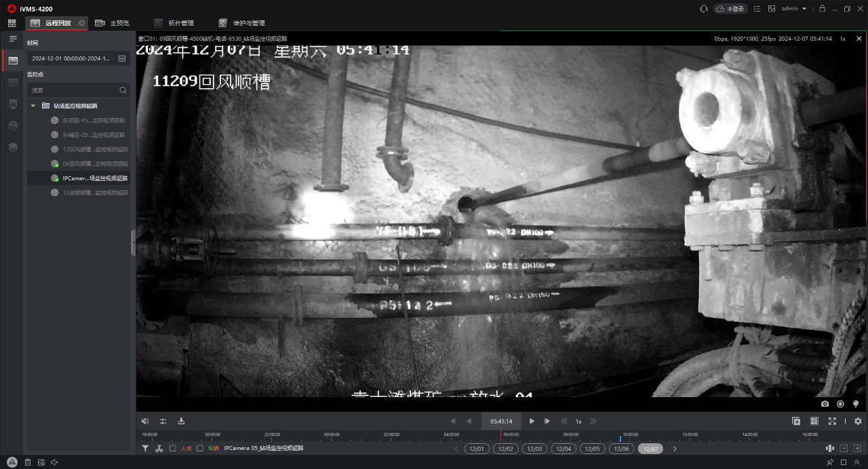Enter fullscreen playback mode
The image size is (868, 469).
[x=832, y=421]
